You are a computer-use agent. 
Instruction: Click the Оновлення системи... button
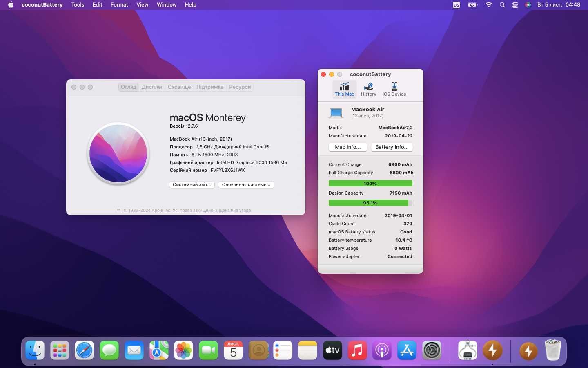click(x=246, y=185)
